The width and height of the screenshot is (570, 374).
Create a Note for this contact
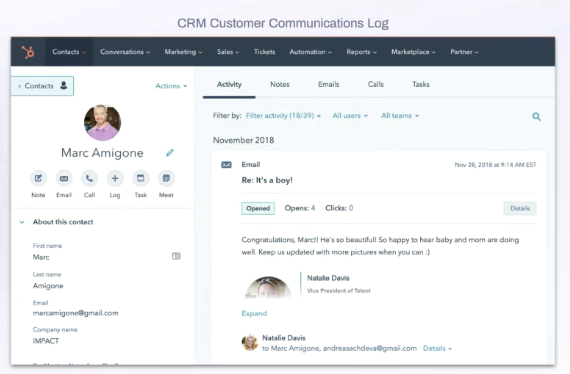click(x=38, y=178)
